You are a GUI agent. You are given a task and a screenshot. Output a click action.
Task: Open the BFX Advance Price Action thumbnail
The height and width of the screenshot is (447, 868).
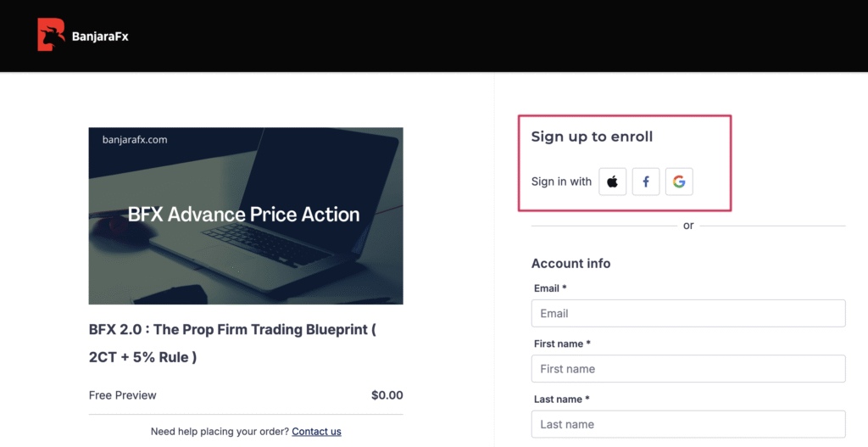[246, 215]
